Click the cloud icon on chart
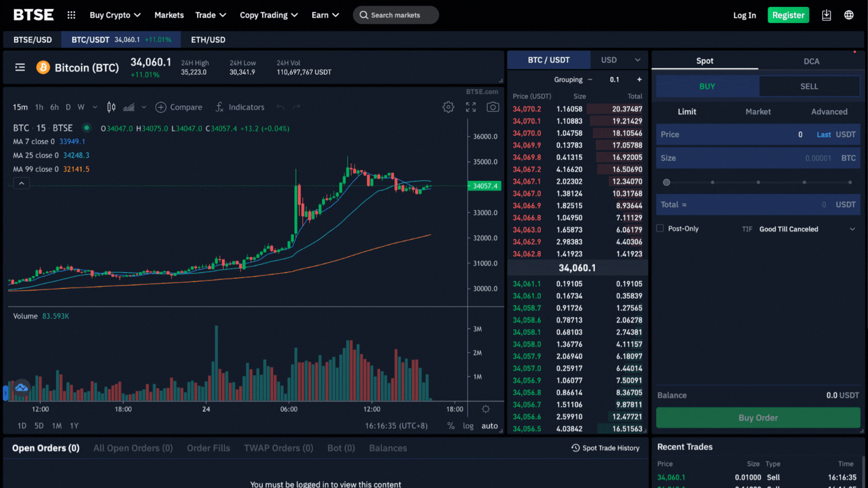 (21, 388)
